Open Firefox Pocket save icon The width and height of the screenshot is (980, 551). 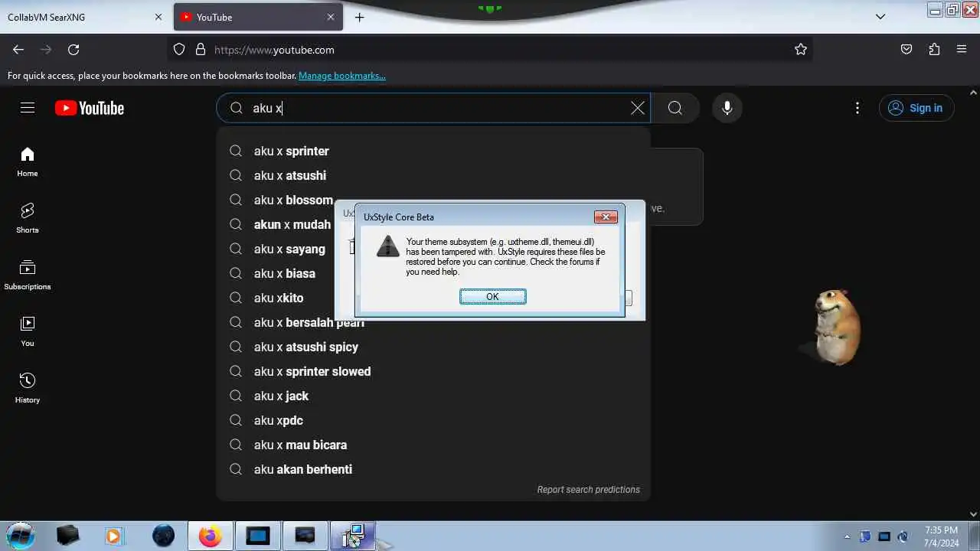pyautogui.click(x=906, y=50)
